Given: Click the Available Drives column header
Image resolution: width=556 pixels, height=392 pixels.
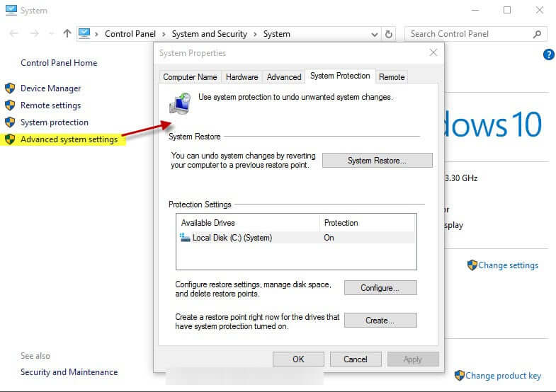Looking at the screenshot, I should 248,223.
